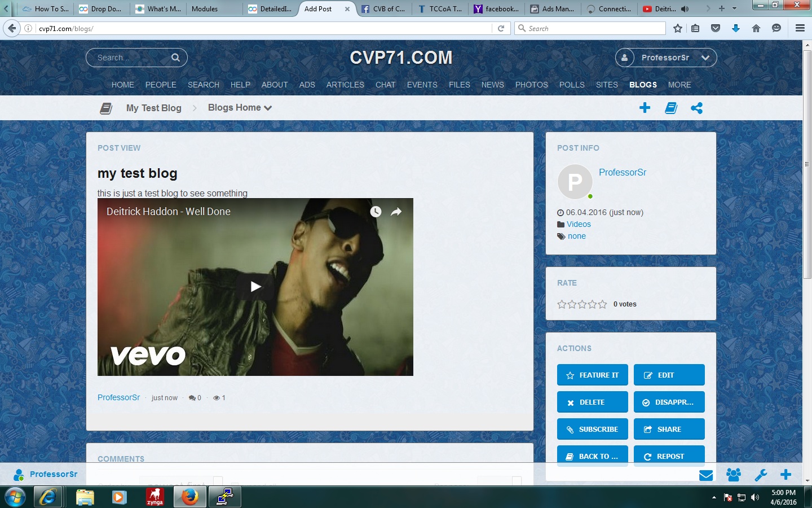The width and height of the screenshot is (812, 508).
Task: Click the blue plus icon in blog submenu
Action: coord(645,108)
